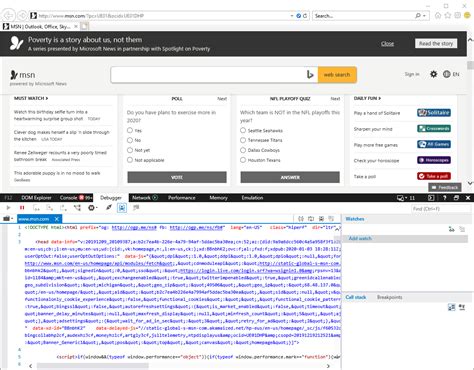Click the Bing logo in MSN search box
The image size is (474, 370).
(310, 75)
